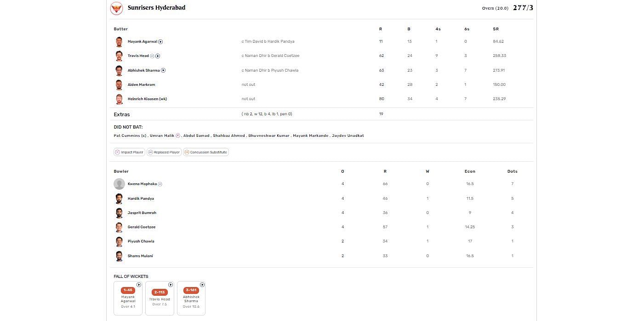Screen dimensions: 644x321
Task: Click the Impact Player legend chip
Action: 129,152
